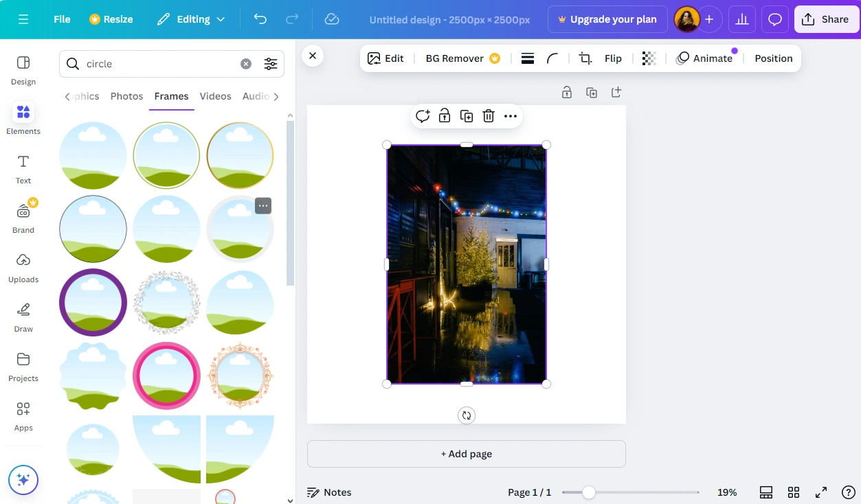
Task: Click the Resize button
Action: click(111, 19)
